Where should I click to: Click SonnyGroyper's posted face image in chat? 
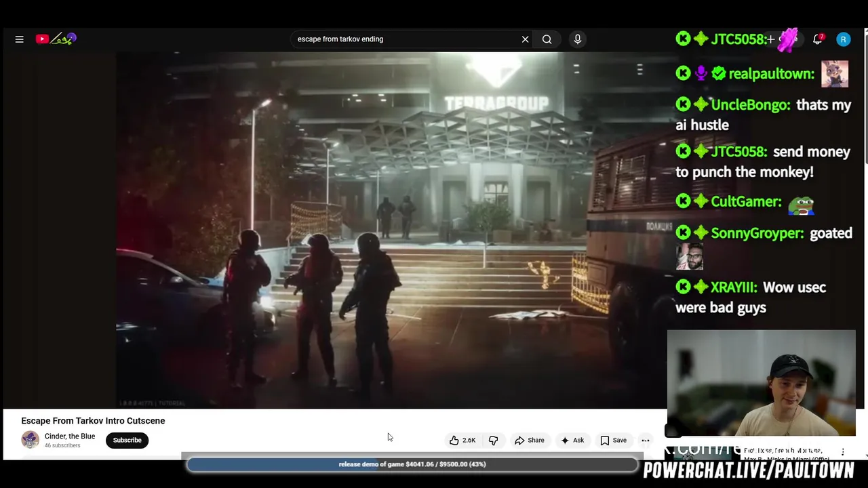(x=689, y=257)
